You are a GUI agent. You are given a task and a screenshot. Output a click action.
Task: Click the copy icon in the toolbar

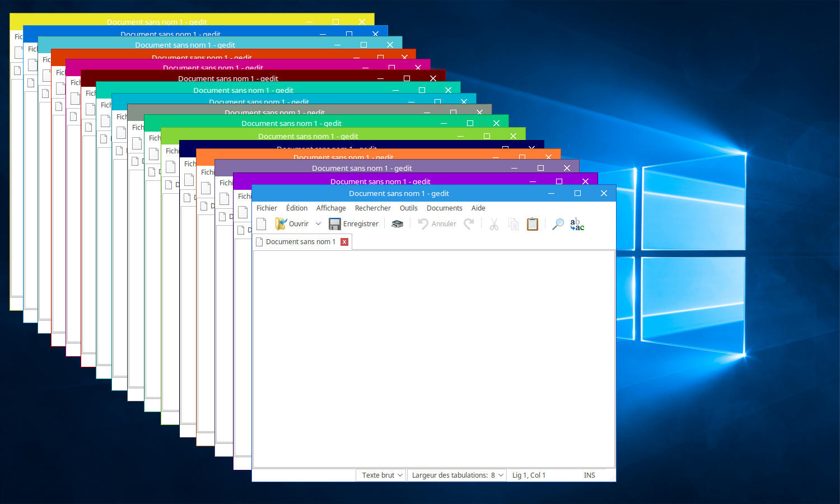pyautogui.click(x=513, y=224)
